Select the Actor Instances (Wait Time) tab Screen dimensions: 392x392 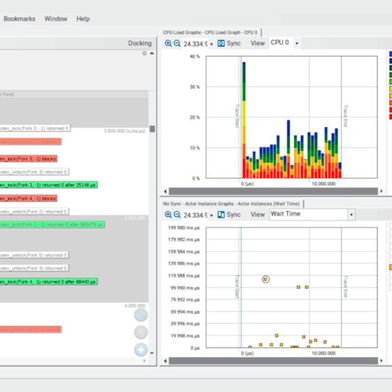(232, 204)
